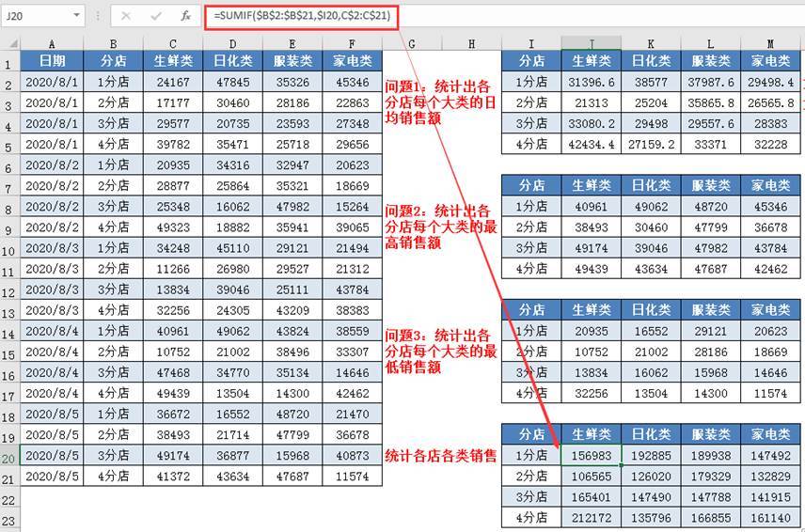Select min table cell 20935
Image resolution: width=805 pixels, height=532 pixels.
(591, 331)
